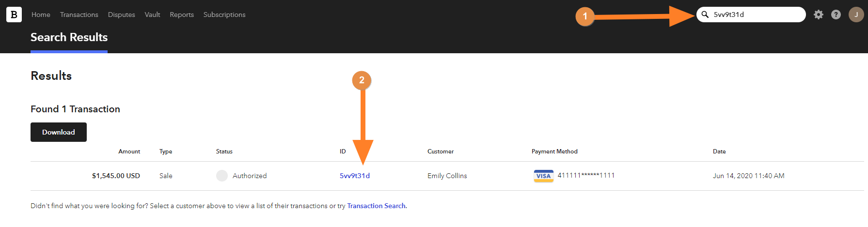Click the Download button
This screenshot has height=227, width=868.
tap(59, 132)
